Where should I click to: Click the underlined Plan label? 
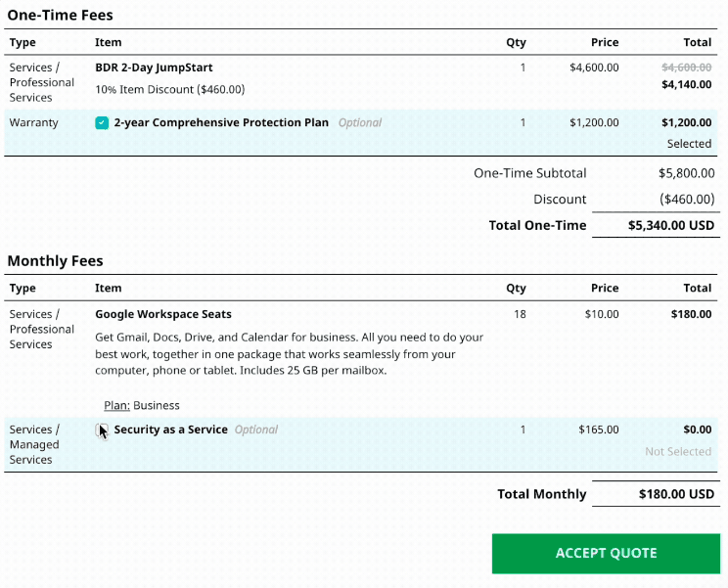(116, 405)
